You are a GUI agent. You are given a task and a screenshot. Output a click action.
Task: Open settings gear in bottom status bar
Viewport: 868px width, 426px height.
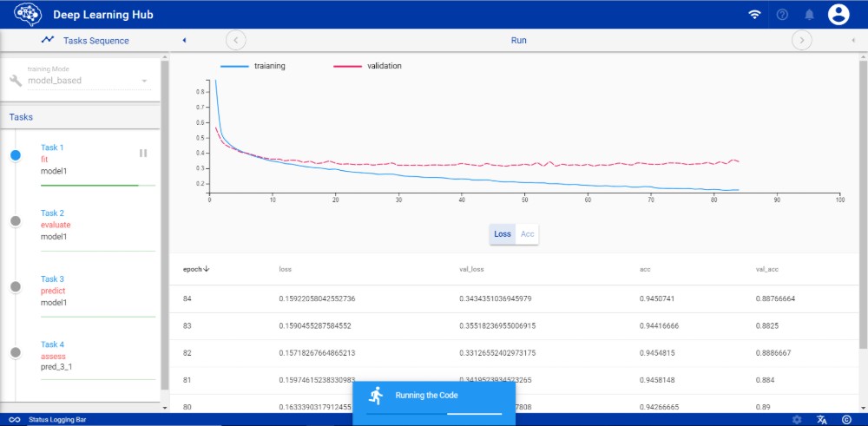(797, 420)
